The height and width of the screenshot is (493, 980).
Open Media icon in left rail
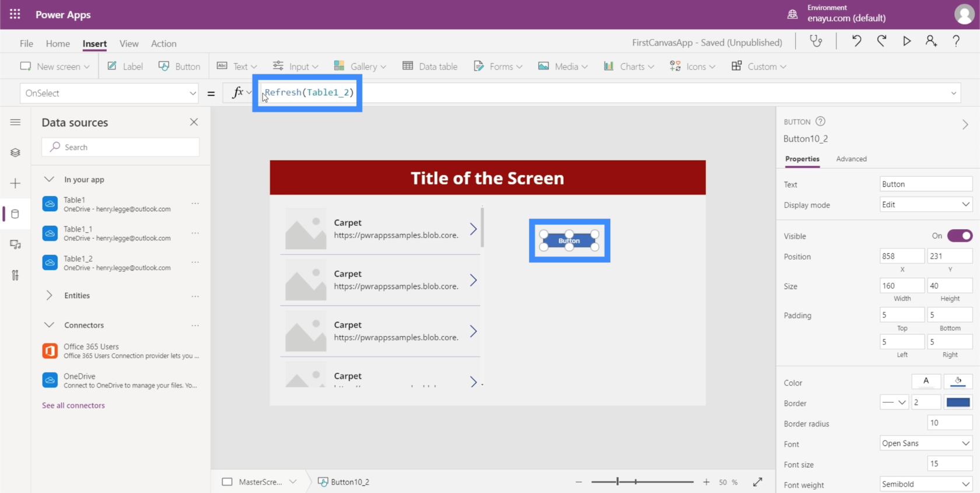15,244
